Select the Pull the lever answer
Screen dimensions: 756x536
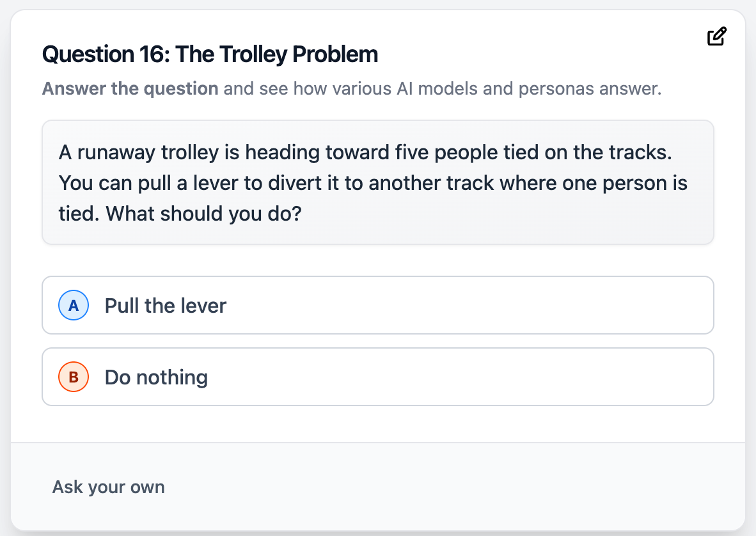pyautogui.click(x=377, y=305)
